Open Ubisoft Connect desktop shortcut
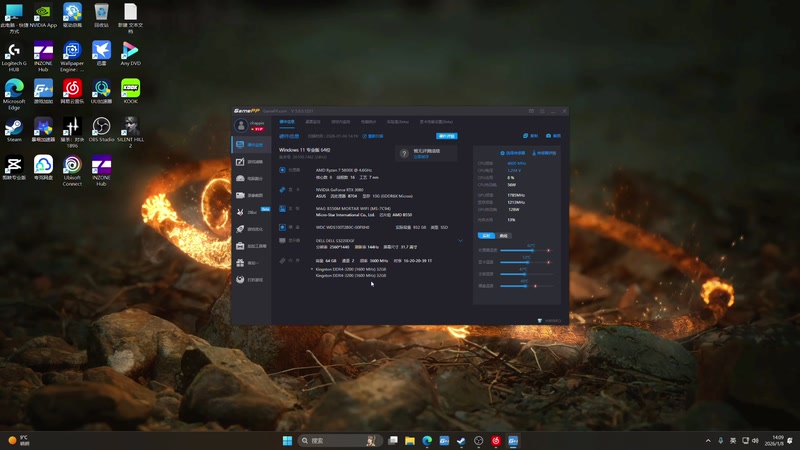Screen dimensions: 800x450 [72, 171]
